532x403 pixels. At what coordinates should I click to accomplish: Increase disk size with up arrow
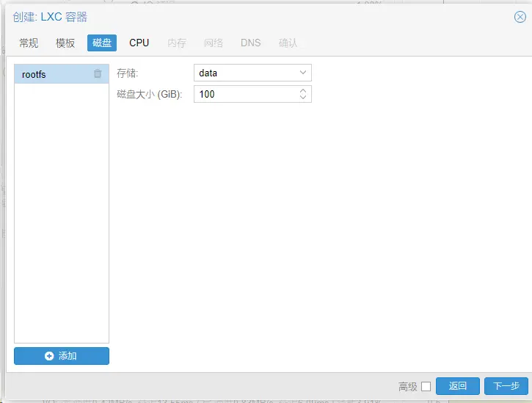click(x=303, y=91)
